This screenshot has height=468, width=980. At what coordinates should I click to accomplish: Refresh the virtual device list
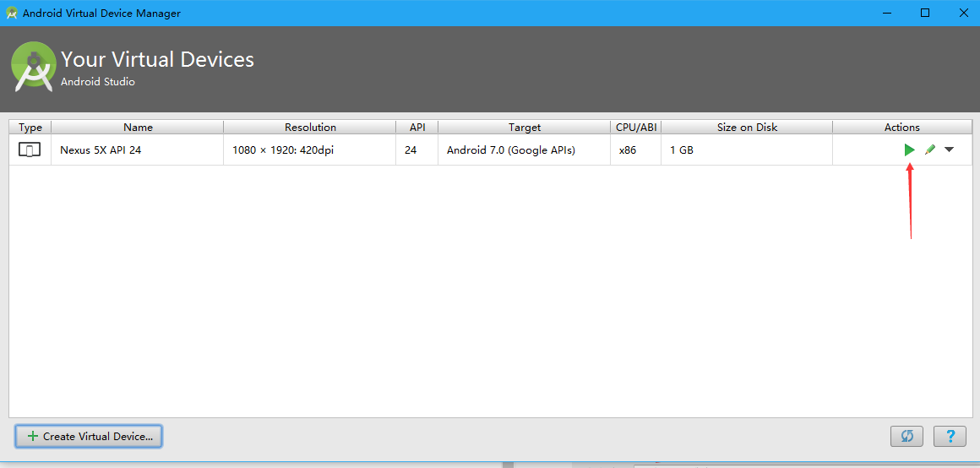click(x=906, y=436)
